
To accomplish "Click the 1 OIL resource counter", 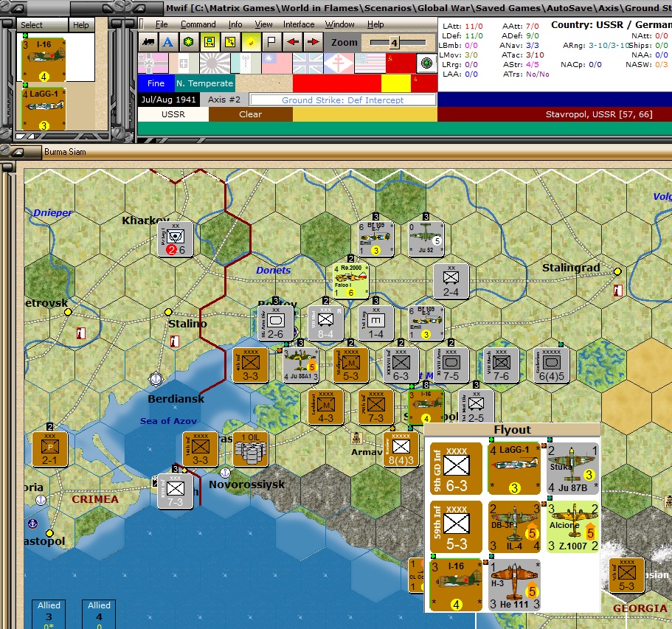I will (251, 449).
